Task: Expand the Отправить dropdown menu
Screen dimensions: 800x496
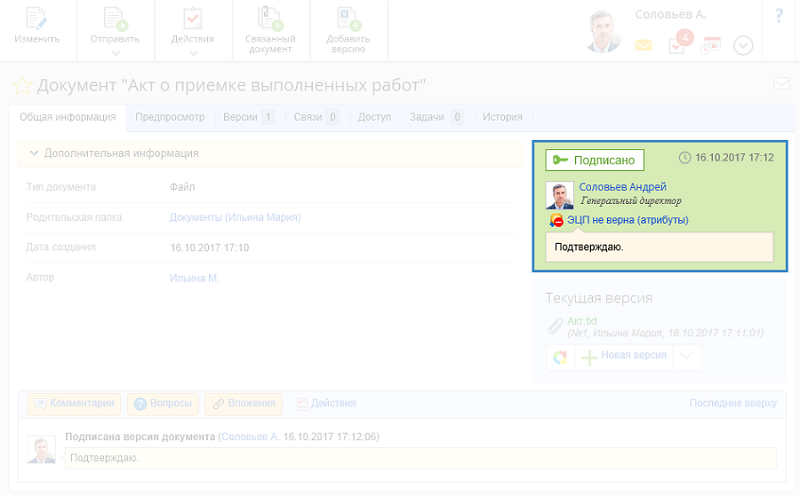Action: point(115,53)
